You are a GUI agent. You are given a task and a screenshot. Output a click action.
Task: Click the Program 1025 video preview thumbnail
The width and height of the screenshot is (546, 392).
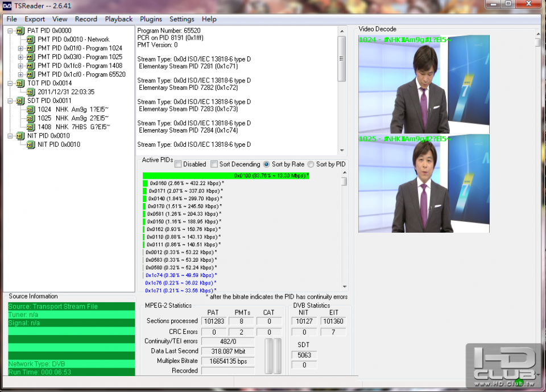click(423, 185)
